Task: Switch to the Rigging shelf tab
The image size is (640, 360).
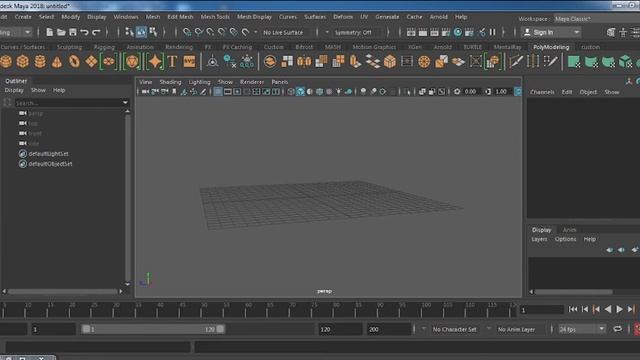Action: point(104,47)
